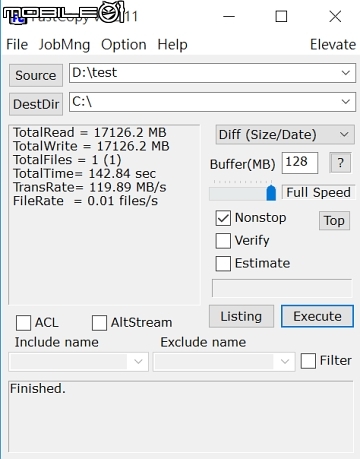
Task: Maximize the FastCopy window
Action: 281,16
